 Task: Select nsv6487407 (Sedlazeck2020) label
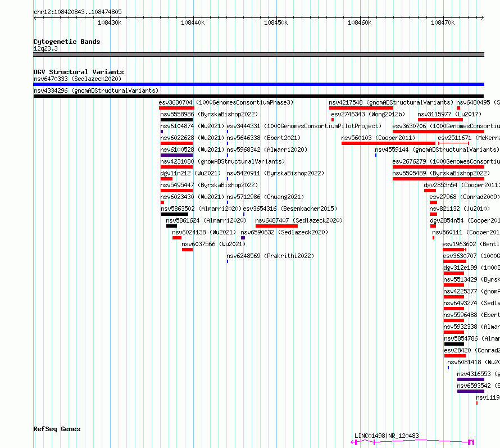click(x=299, y=220)
